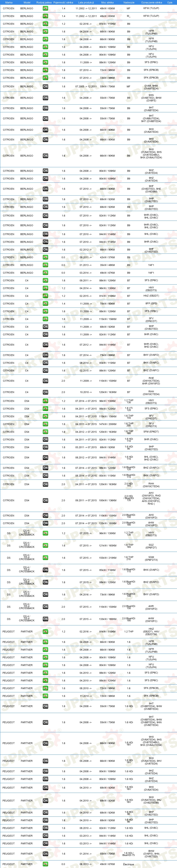Click the '08.2012 -> 07.2015' date cell
177x868 pixels.
click(86, 457)
